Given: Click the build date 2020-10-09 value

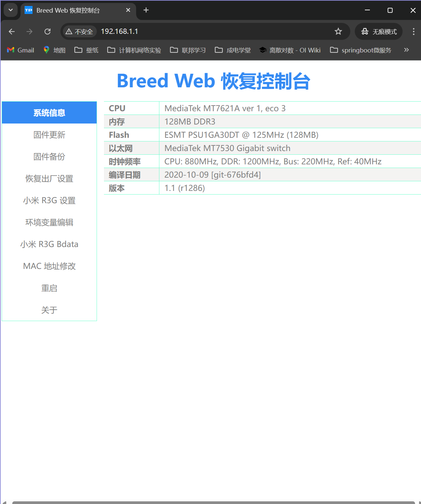Looking at the screenshot, I should (212, 175).
